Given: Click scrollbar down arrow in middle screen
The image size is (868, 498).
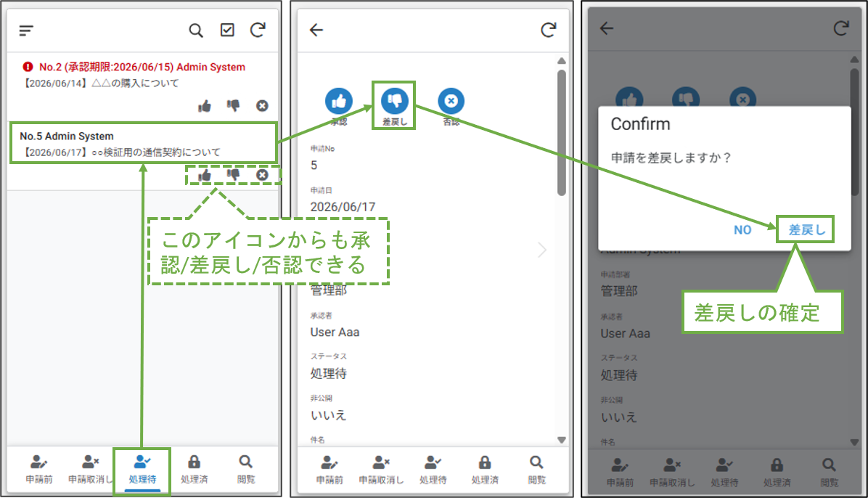Looking at the screenshot, I should coord(561,440).
